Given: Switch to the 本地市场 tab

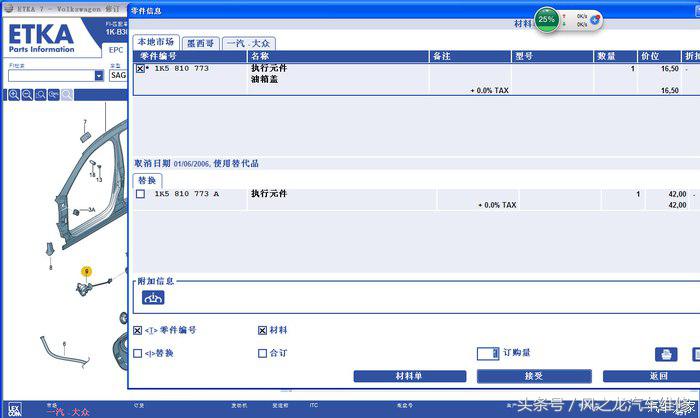Looking at the screenshot, I should tap(156, 42).
